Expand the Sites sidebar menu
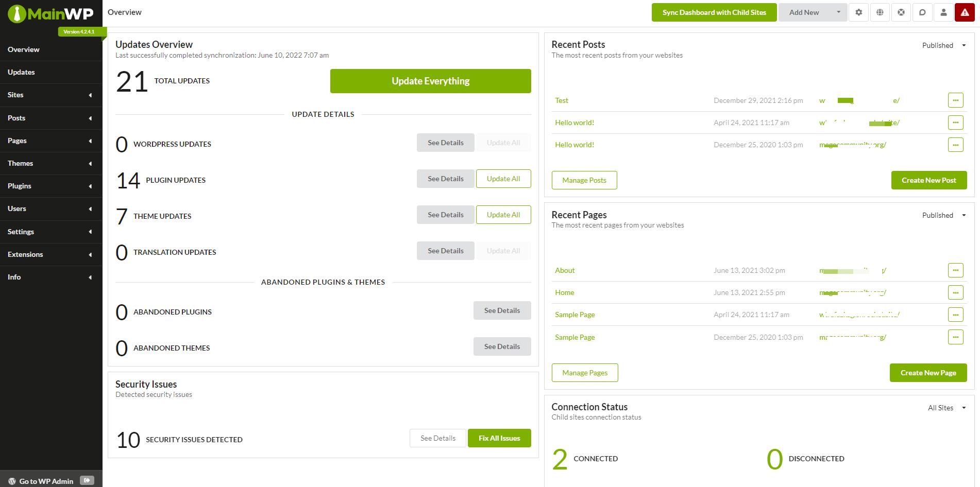The image size is (980, 487). point(51,95)
